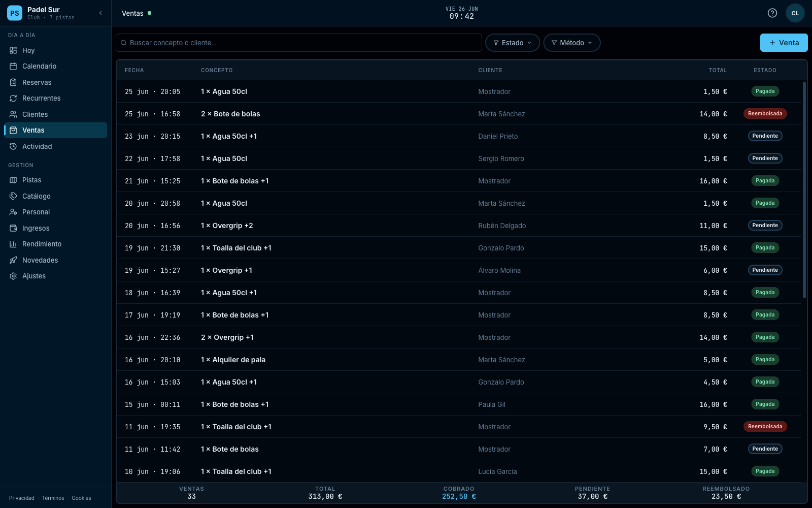
Task: Open the help question mark icon
Action: click(772, 13)
